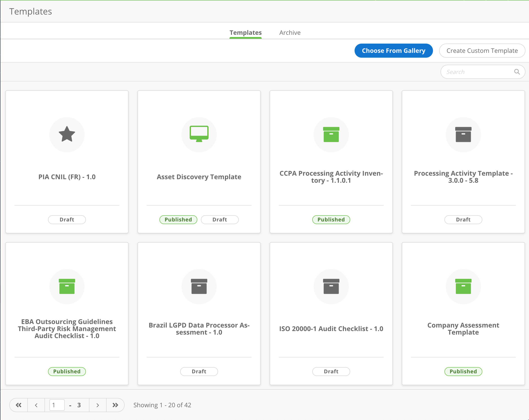Screen dimensions: 529x420
Task: Click Create Custom Template
Action: point(482,50)
